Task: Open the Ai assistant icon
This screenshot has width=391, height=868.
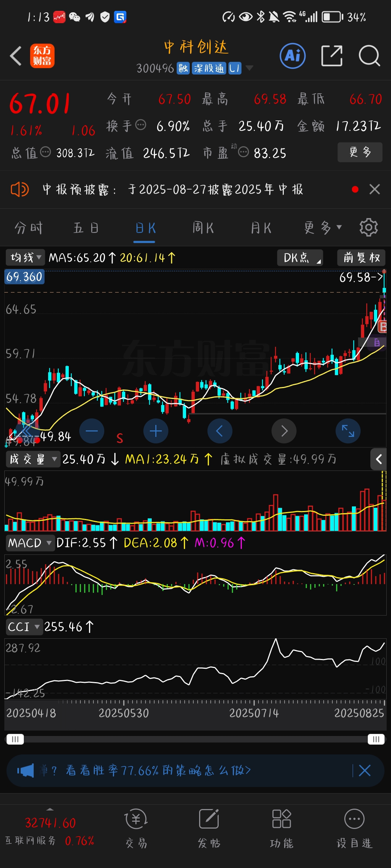Action: tap(293, 56)
